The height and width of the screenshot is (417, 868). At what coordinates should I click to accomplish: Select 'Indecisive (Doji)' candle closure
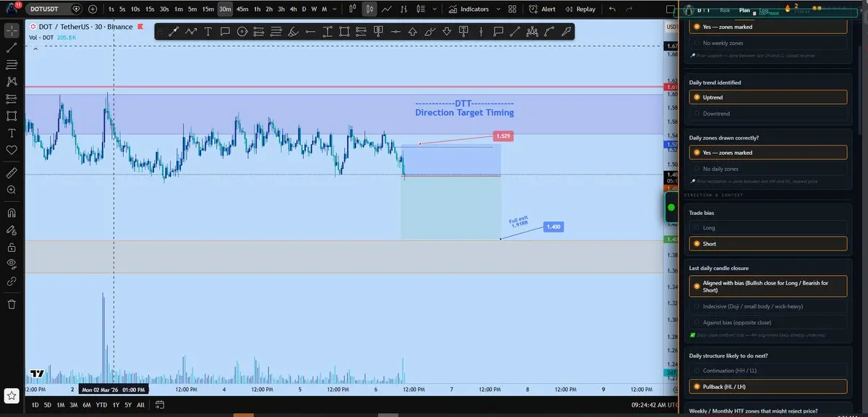pos(767,306)
